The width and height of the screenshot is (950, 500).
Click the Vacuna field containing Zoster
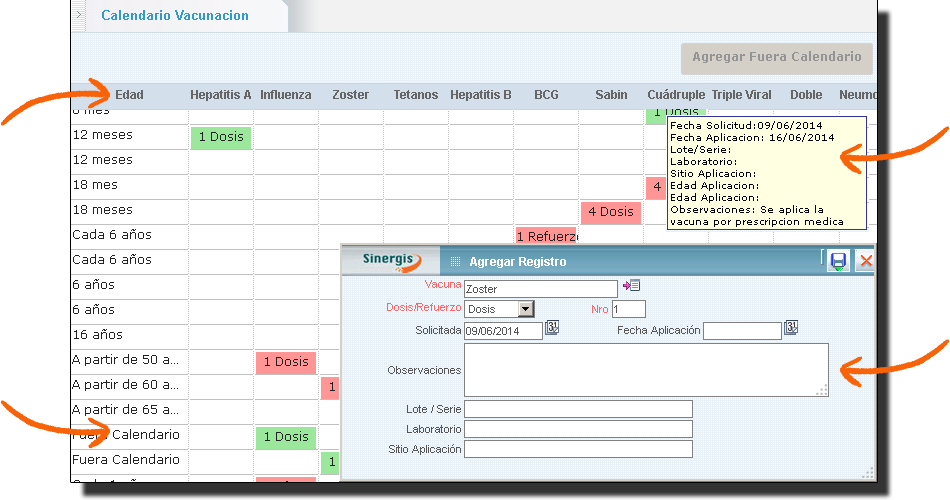[x=540, y=289]
